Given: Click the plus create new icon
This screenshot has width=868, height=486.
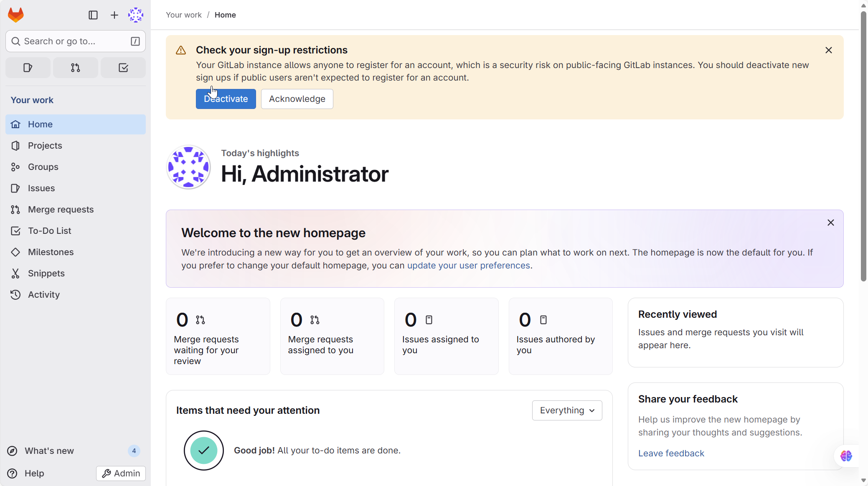Looking at the screenshot, I should click(114, 15).
